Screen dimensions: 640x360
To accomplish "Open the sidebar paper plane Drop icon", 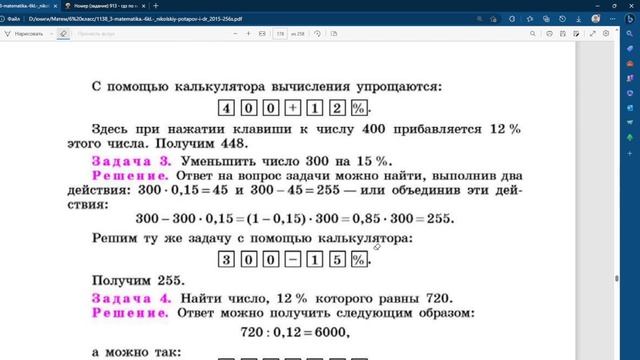I will pos(630,122).
